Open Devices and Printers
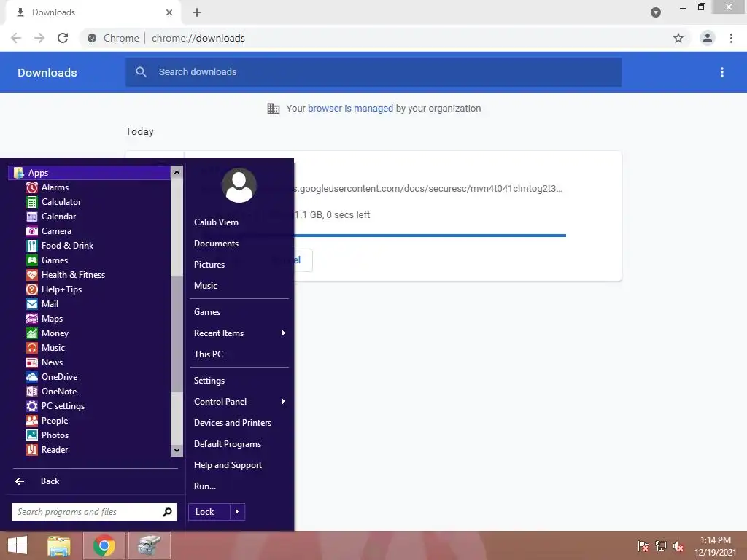Screen dimensions: 747x560 233,423
